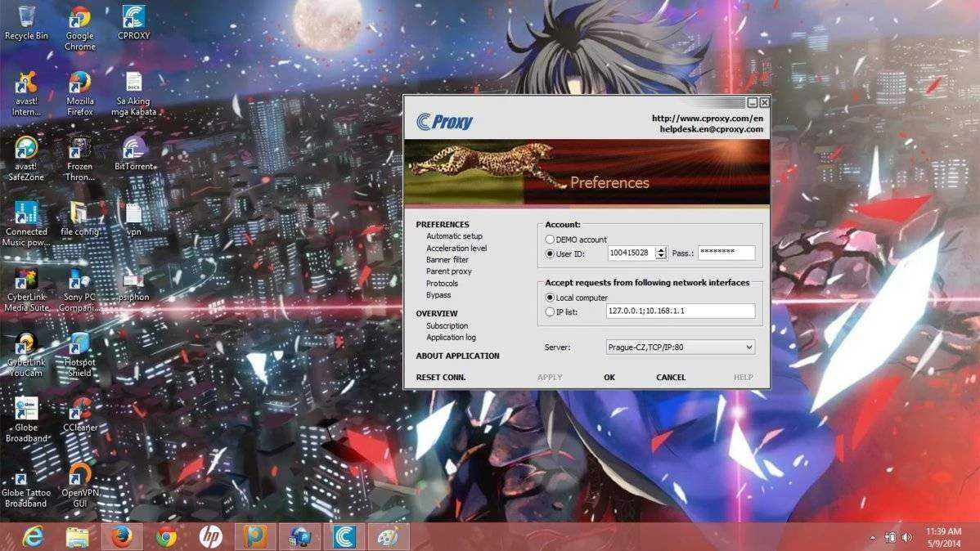Open Bypass preferences
Viewport: 980px width, 551px height.
pyautogui.click(x=438, y=295)
